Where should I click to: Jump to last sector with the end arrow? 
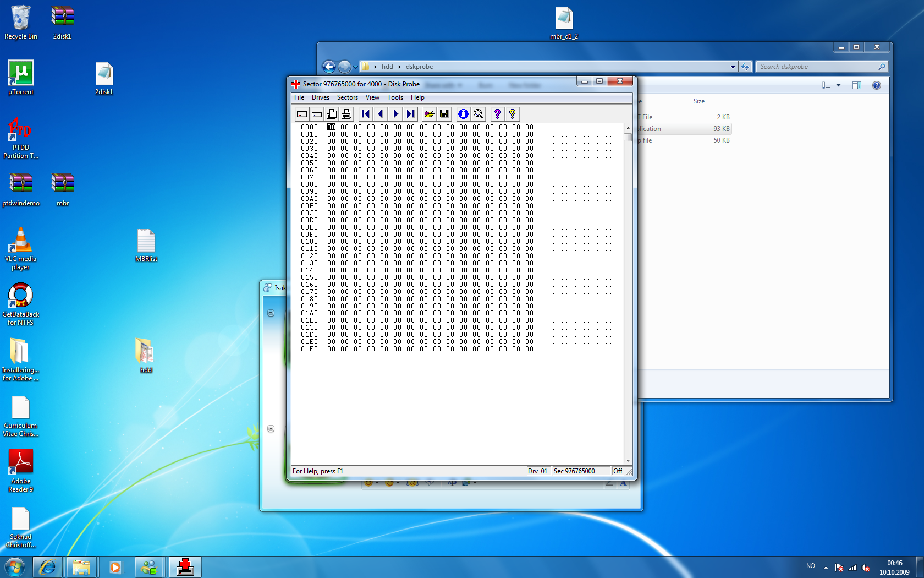tap(410, 114)
